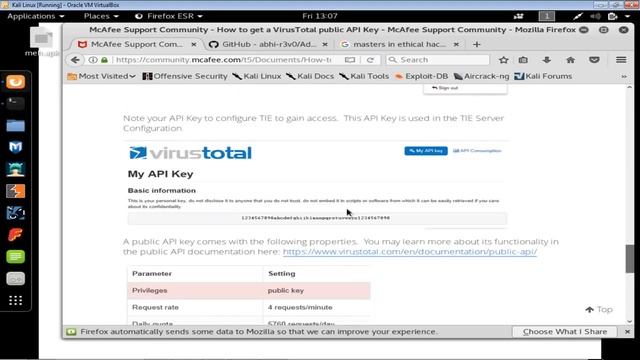This screenshot has width=640, height=360.
Task: Open downloads arrow icon
Action: tap(547, 60)
